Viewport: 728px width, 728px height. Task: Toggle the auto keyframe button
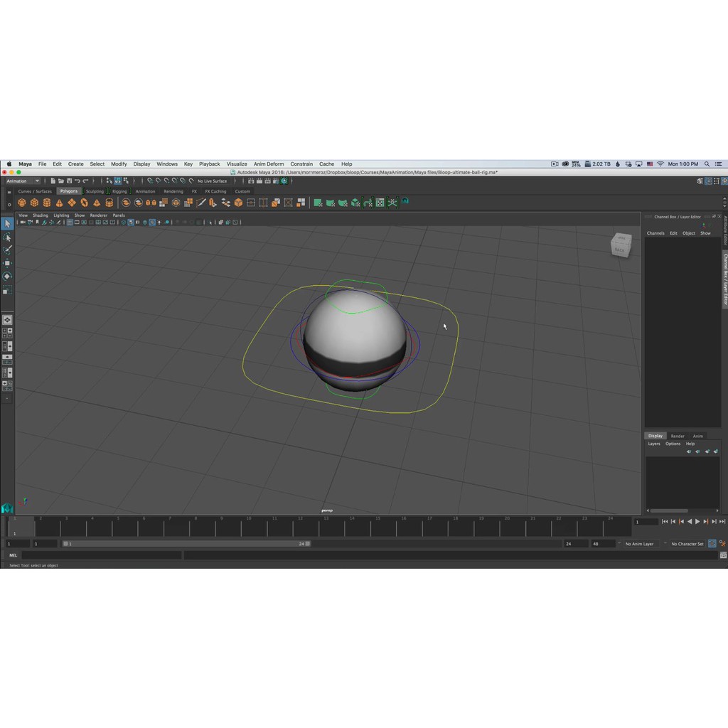coord(712,544)
